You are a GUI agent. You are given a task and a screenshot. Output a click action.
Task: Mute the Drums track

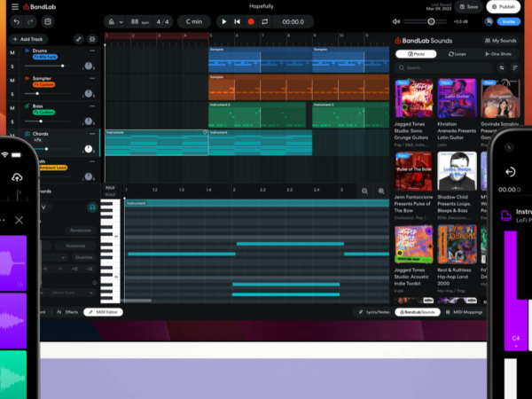[12, 52]
